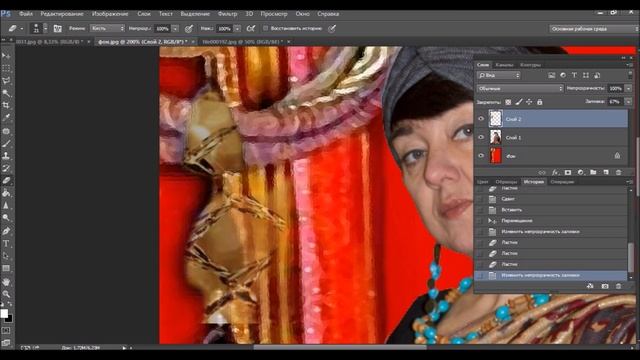
Task: Enable airbrush mode in options bar
Action: coord(251,29)
